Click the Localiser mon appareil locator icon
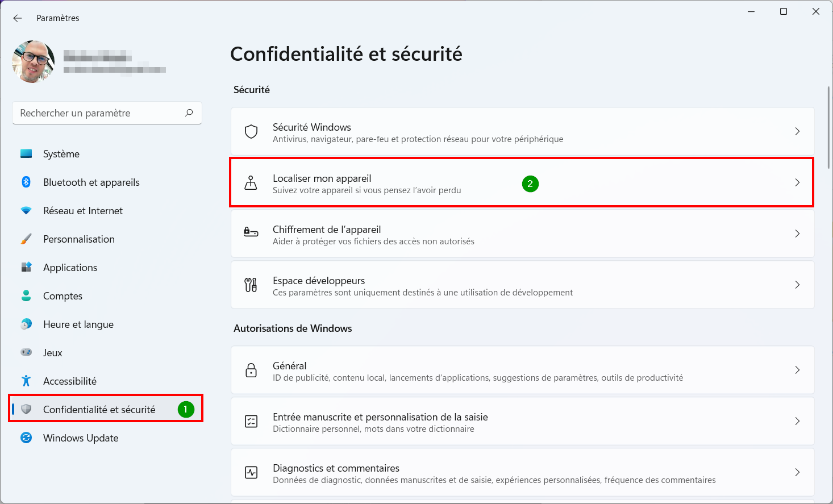This screenshot has height=504, width=833. [251, 183]
